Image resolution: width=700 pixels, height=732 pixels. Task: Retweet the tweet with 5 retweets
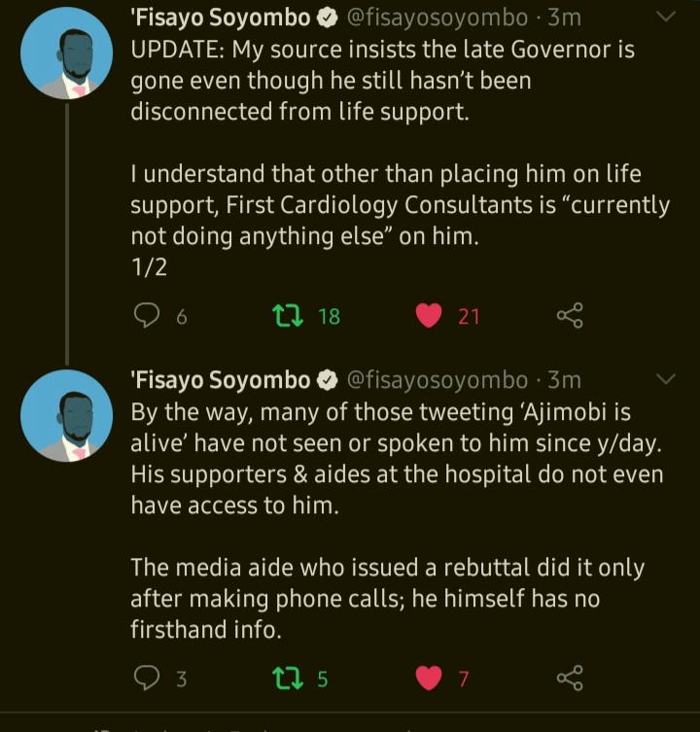click(288, 679)
